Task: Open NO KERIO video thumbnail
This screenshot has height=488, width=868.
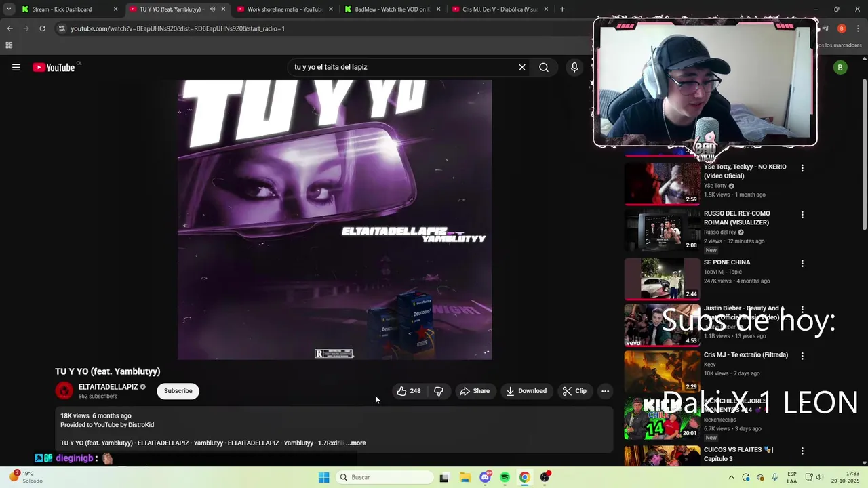Action: click(x=662, y=184)
